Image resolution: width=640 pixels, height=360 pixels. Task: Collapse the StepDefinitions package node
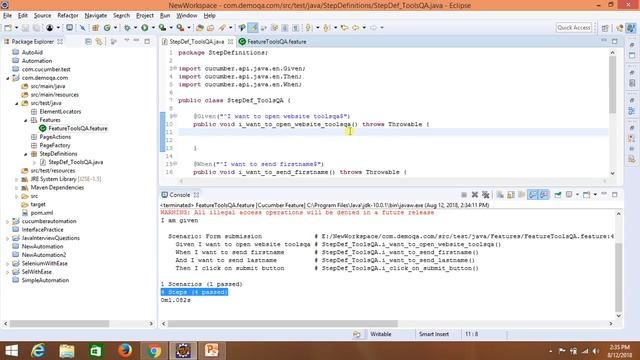pos(26,154)
